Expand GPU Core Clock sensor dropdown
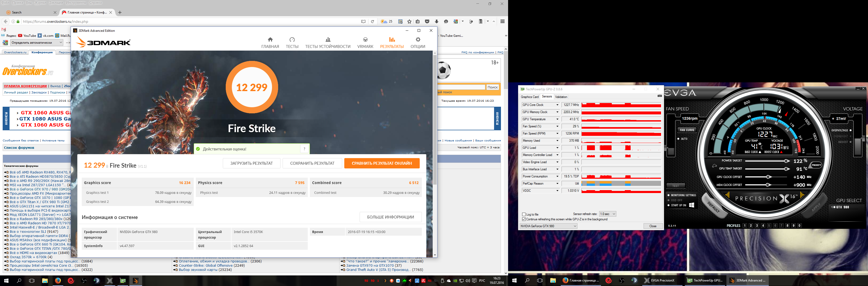 click(557, 105)
